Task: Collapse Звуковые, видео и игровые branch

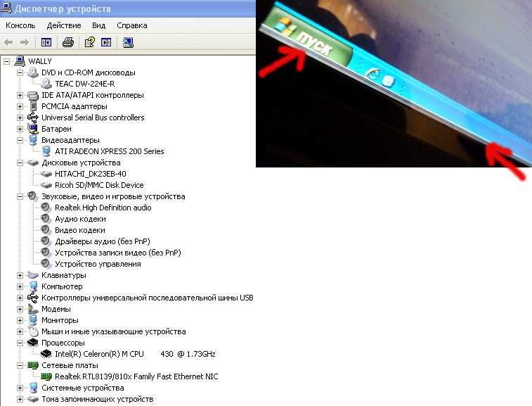Action: pyautogui.click(x=20, y=196)
